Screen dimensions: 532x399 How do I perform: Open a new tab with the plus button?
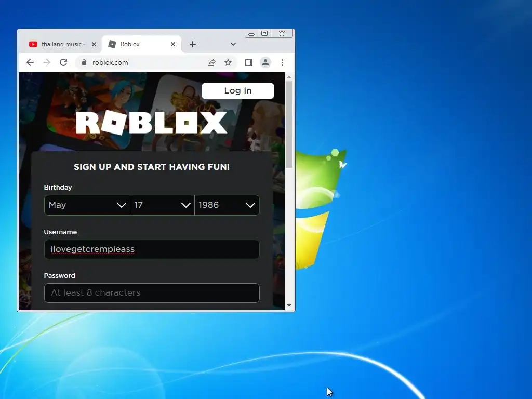(193, 44)
